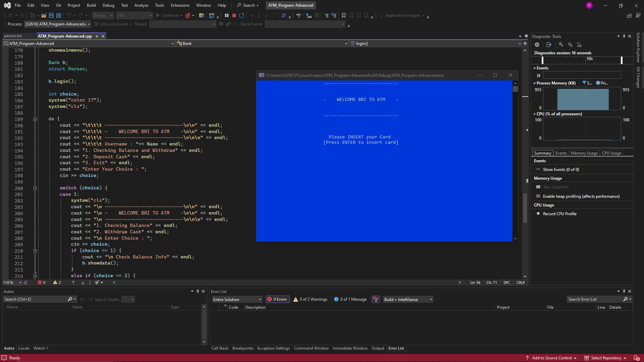Toggle the 0 of 2 Warnings filter
This screenshot has width=644, height=362.
[311, 299]
